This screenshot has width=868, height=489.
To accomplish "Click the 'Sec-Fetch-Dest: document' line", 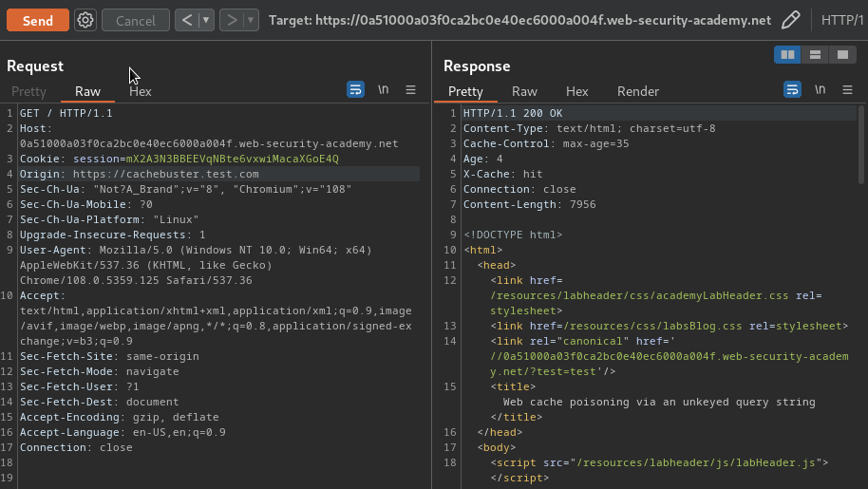I will (x=99, y=402).
